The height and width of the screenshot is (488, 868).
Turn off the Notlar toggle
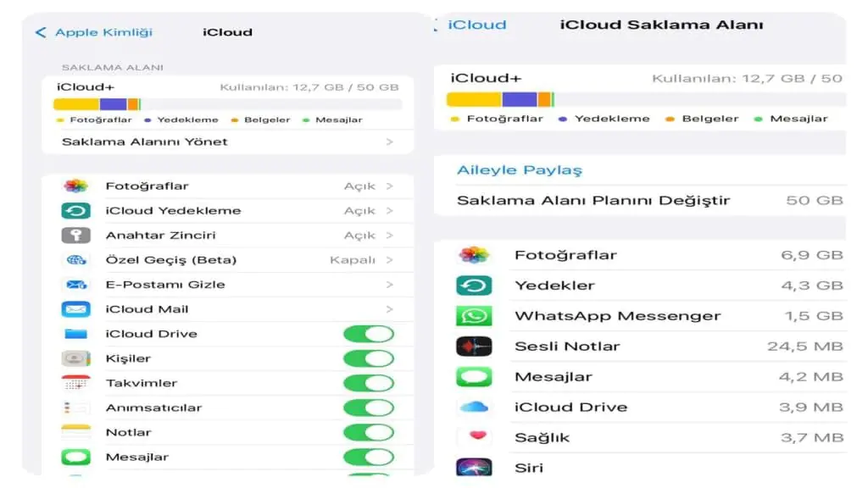369,432
